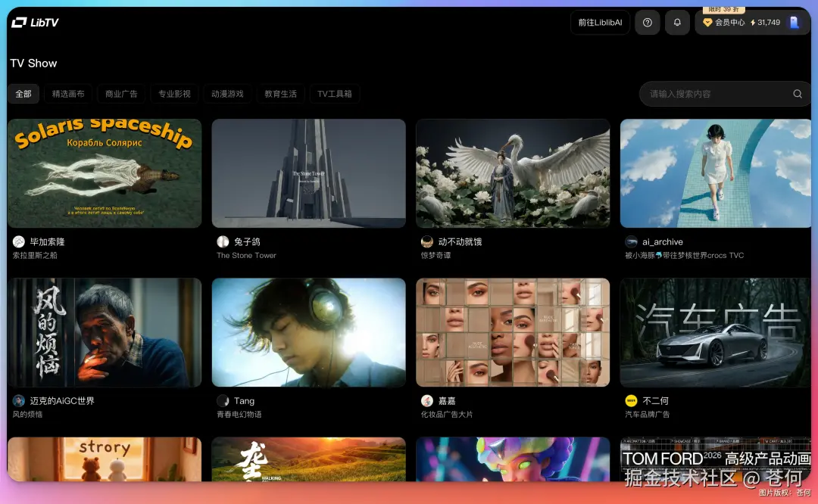Select the 全部 tab
818x504 pixels.
point(23,94)
